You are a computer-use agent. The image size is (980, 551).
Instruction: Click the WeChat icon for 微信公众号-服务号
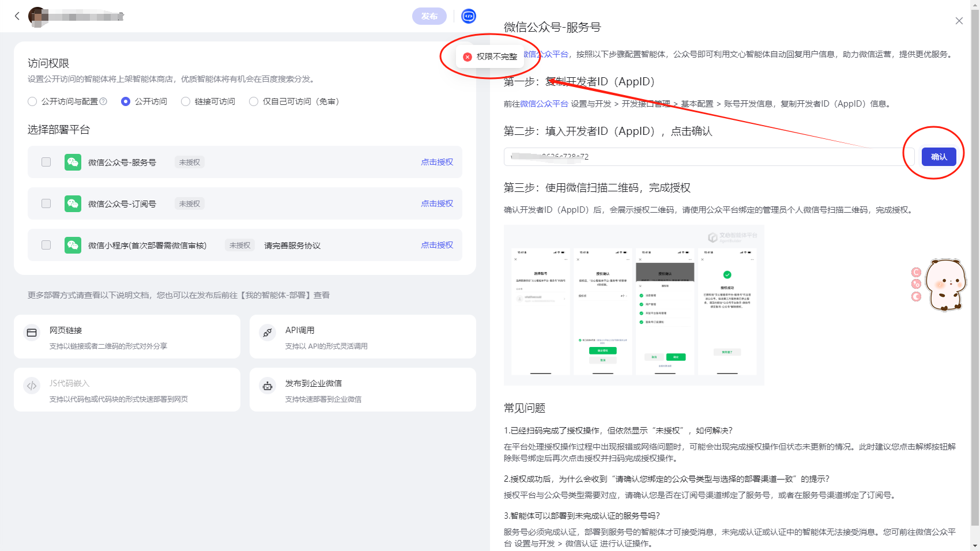point(73,162)
